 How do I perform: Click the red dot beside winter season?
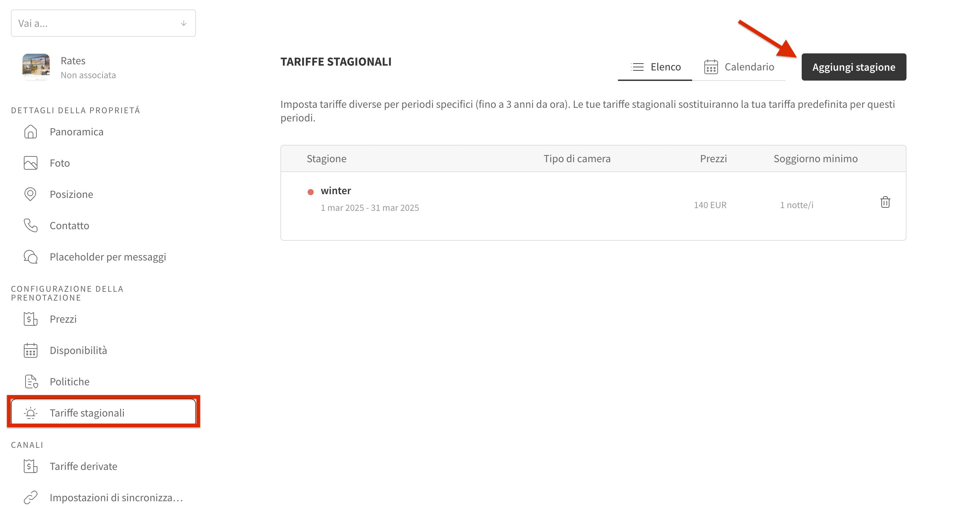click(x=310, y=192)
